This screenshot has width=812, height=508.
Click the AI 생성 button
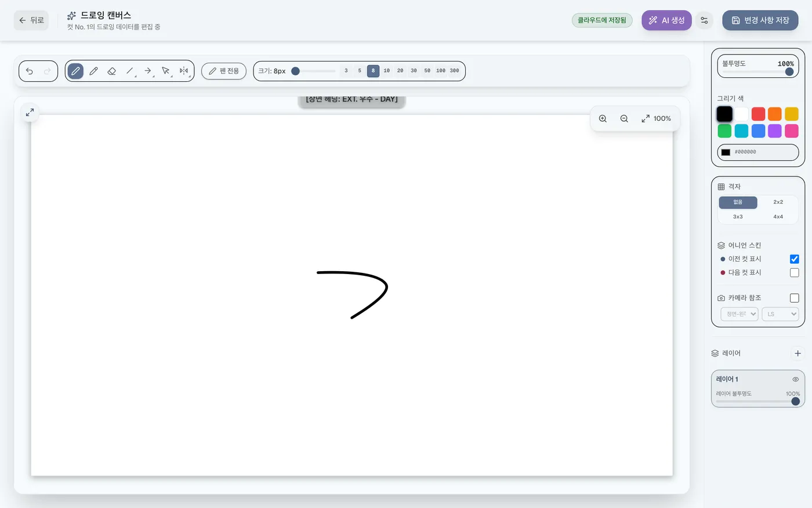pyautogui.click(x=666, y=20)
